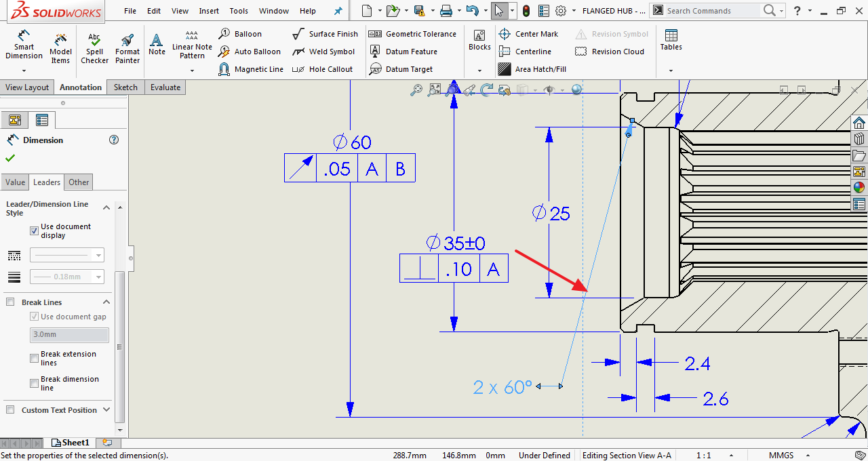Screen dimensions: 868x461
Task: Enable the Break Lines checkbox
Action: (10, 302)
